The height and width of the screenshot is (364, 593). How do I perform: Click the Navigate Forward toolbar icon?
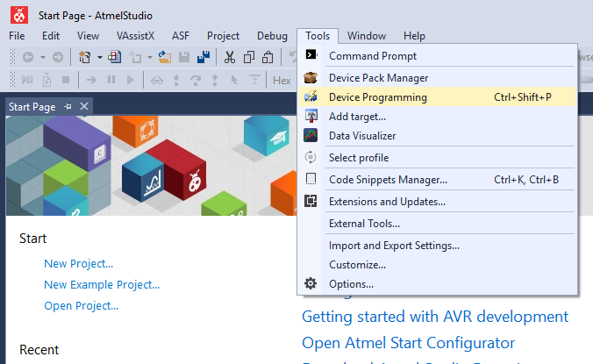pos(58,58)
